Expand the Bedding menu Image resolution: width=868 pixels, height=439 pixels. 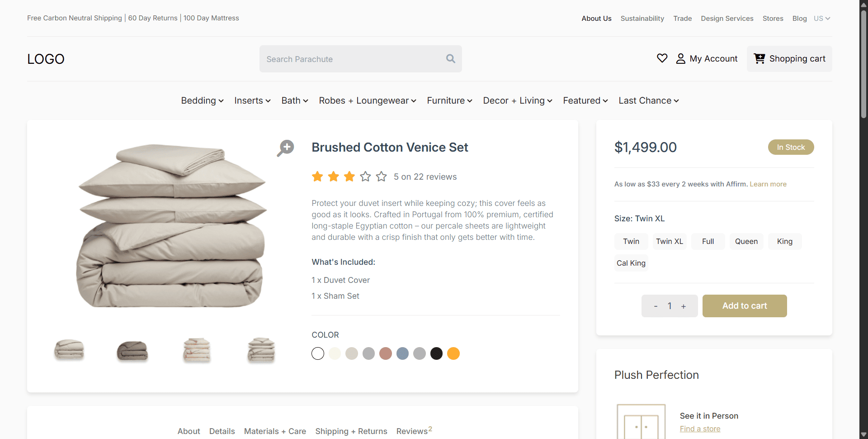click(202, 100)
